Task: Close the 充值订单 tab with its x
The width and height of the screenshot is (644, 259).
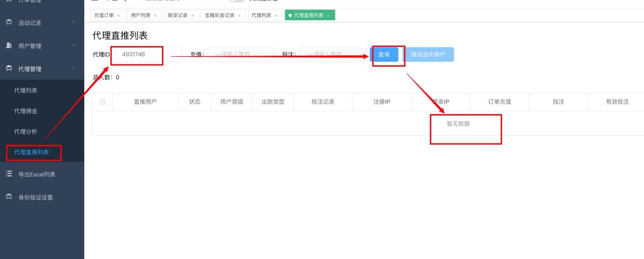Action: tap(118, 16)
